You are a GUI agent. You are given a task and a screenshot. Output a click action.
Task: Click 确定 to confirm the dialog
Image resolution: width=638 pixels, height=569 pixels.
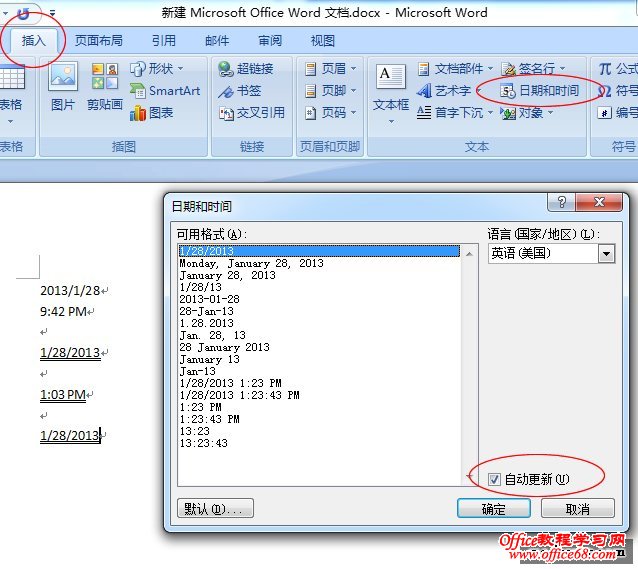494,508
